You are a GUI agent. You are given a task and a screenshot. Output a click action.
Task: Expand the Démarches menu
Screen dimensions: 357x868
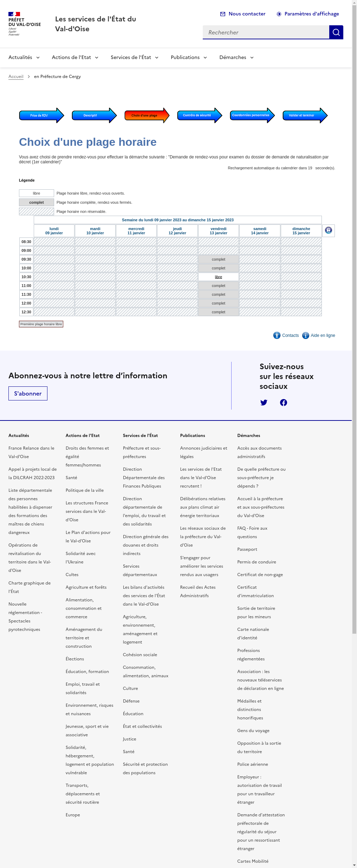(x=237, y=57)
